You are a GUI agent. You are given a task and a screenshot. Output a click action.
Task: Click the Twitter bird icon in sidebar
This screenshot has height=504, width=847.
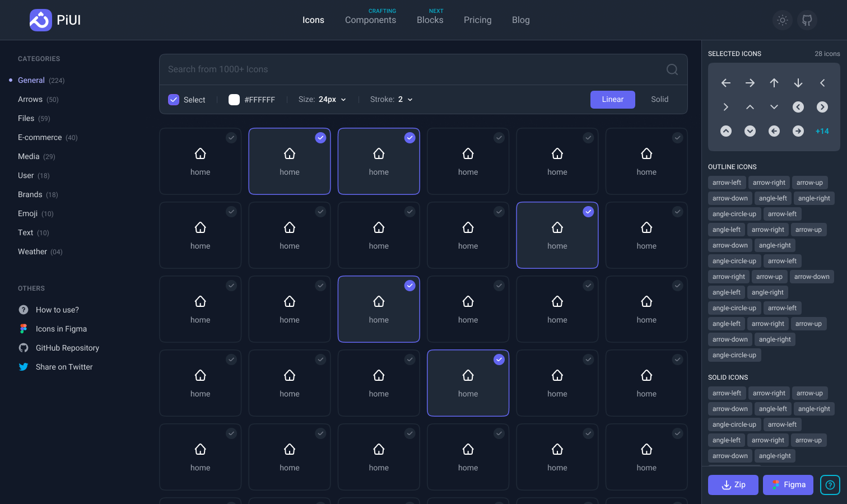[24, 367]
